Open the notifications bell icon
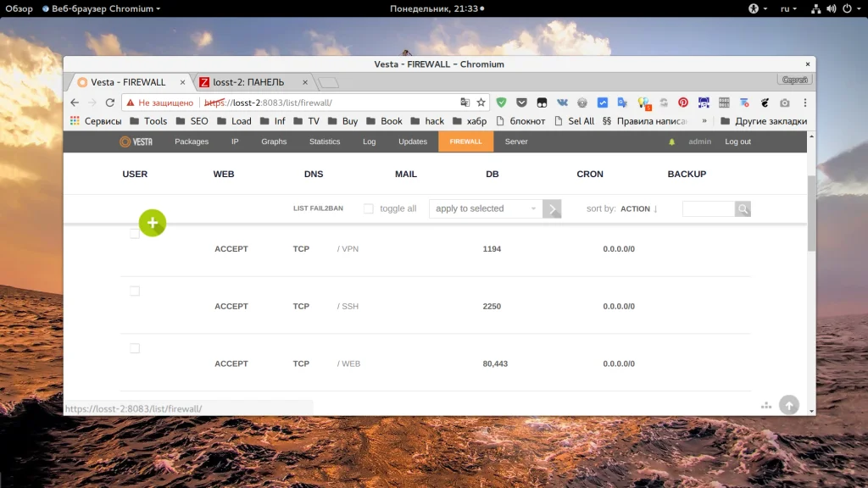Image resolution: width=868 pixels, height=488 pixels. click(672, 141)
